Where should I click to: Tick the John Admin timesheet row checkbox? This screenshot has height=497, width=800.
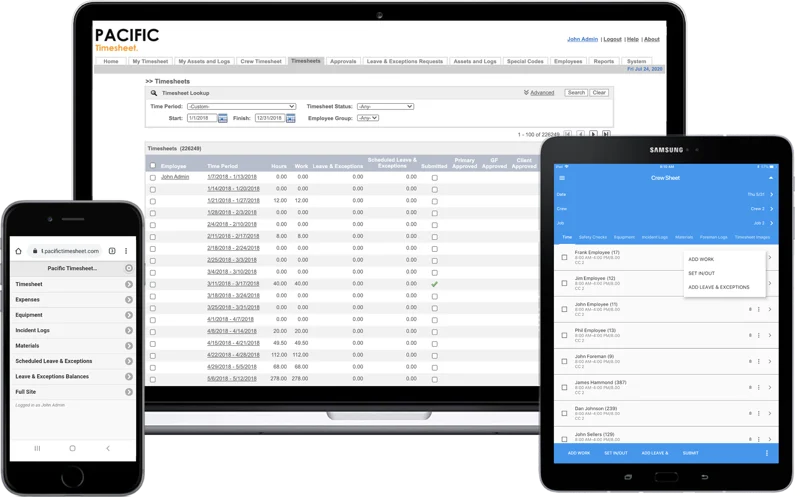click(x=153, y=177)
